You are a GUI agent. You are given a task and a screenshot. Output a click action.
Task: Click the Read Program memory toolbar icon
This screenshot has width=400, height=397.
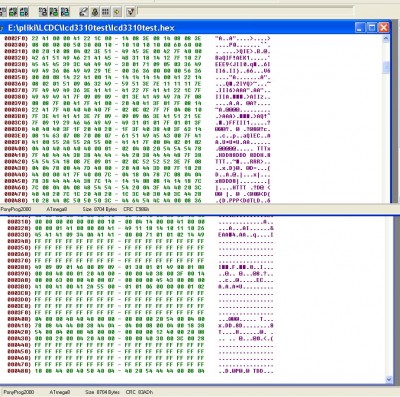pos(13,12)
